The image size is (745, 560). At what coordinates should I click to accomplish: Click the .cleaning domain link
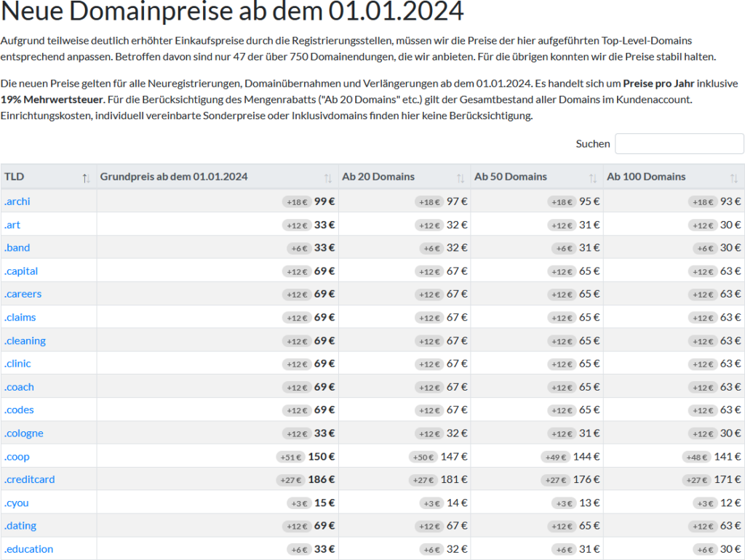[x=25, y=341]
